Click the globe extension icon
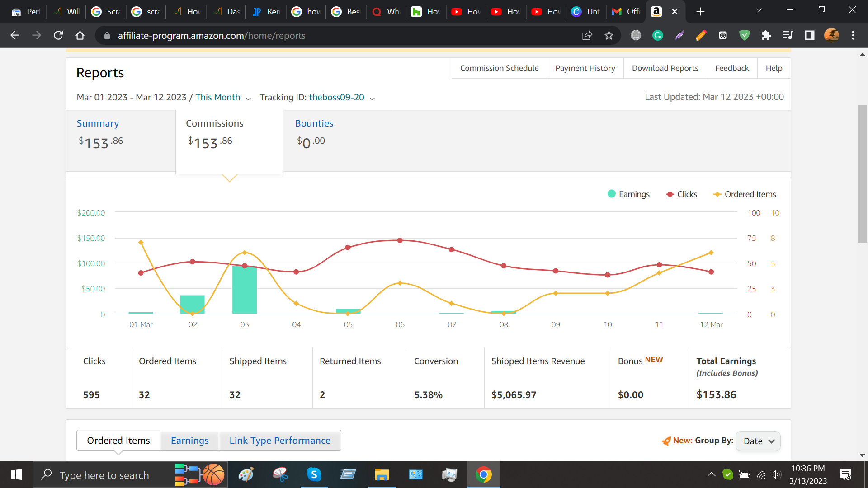This screenshot has height=488, width=868. [x=636, y=35]
